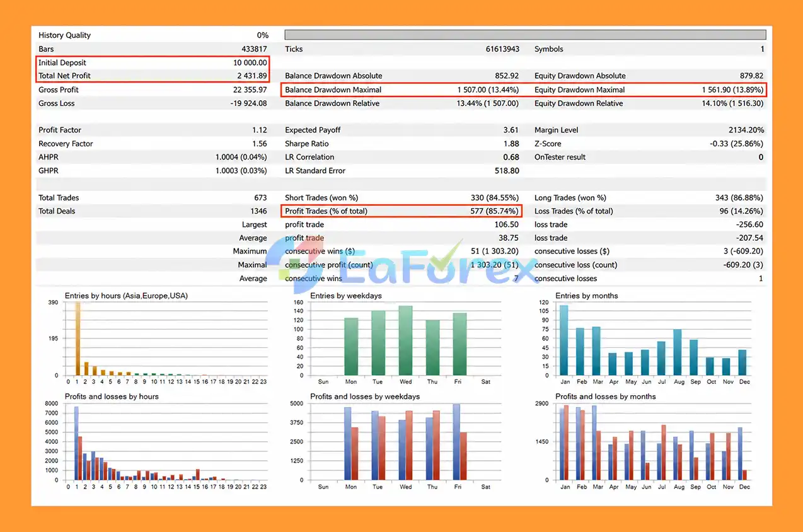Select the Mon bar in Entries by weekdays
The width and height of the screenshot is (803, 532).
point(351,347)
